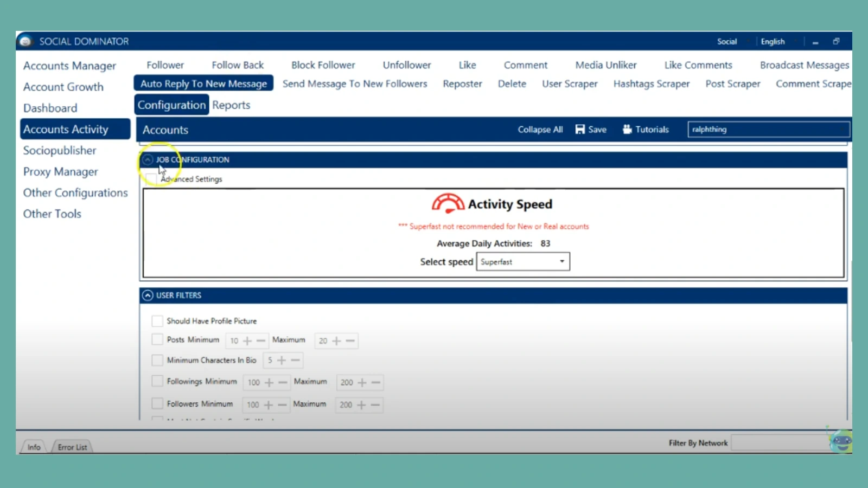Open Proxy Manager from the sidebar
This screenshot has width=868, height=488.
[x=60, y=171]
